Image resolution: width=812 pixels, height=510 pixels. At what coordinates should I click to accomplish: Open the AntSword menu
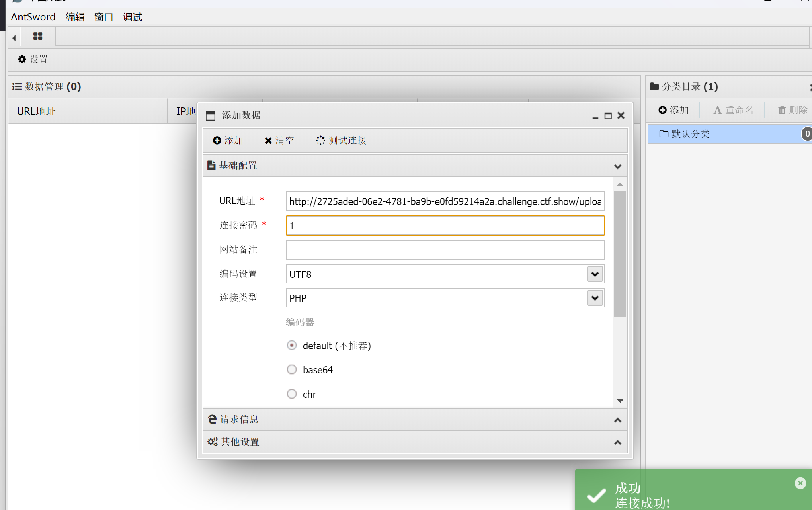(x=33, y=17)
